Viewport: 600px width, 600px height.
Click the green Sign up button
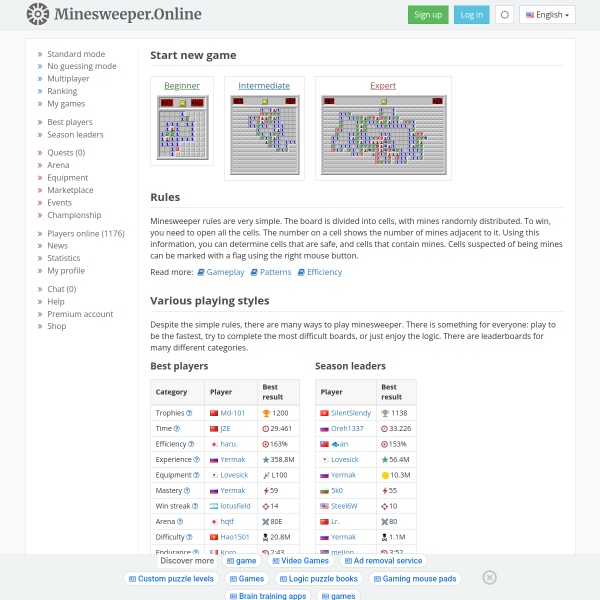[x=428, y=15]
